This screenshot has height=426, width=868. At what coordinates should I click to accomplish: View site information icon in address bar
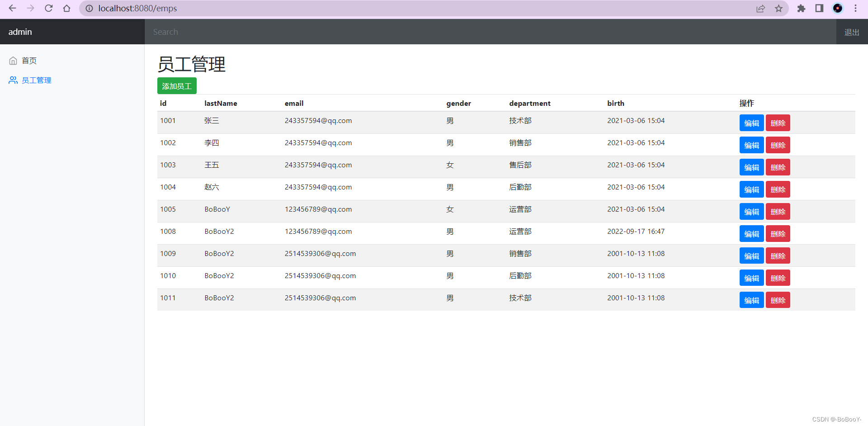[x=90, y=8]
